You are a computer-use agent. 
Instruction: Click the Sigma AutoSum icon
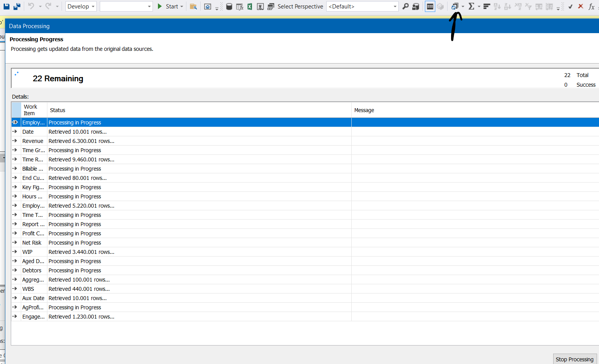[471, 7]
